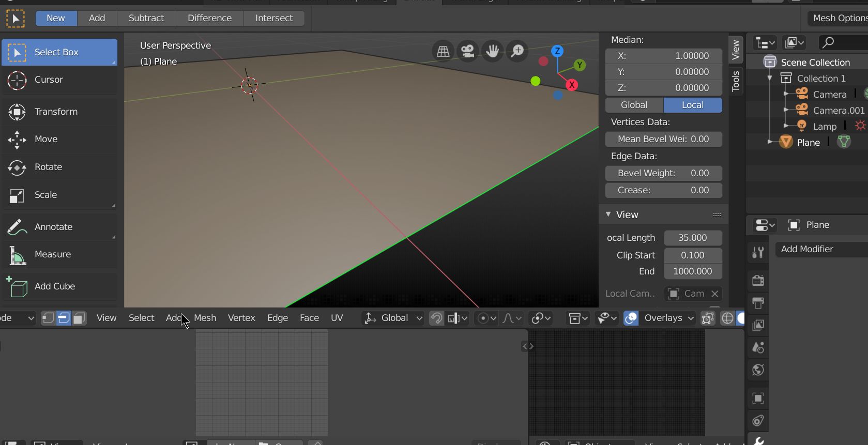
Task: Switch to camera view icon
Action: click(x=468, y=51)
